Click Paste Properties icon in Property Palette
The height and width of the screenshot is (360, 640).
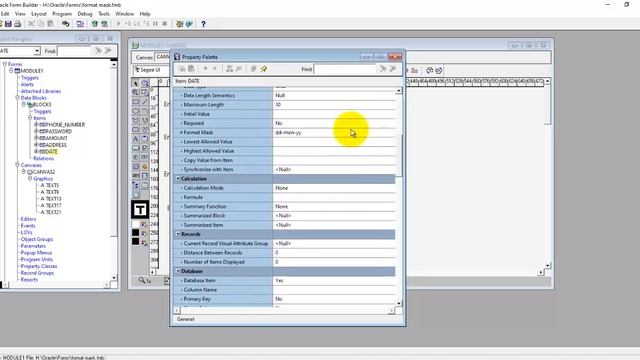(191, 69)
